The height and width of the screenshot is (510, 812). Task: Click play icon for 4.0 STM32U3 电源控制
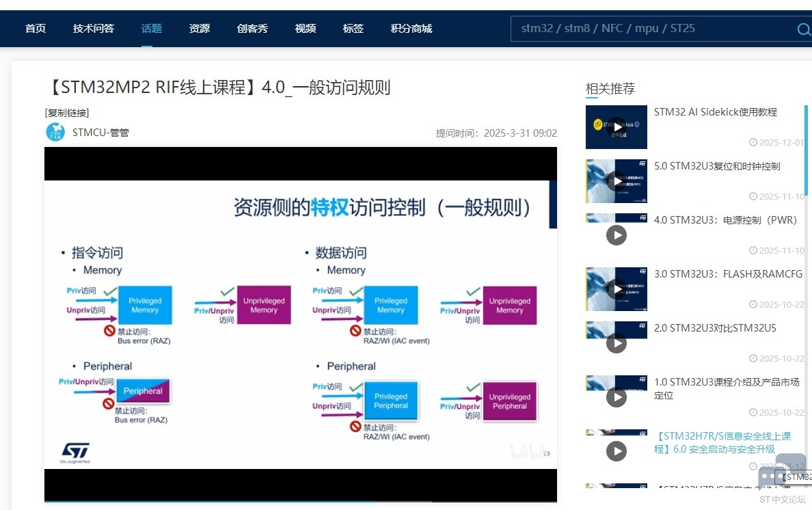(x=617, y=235)
